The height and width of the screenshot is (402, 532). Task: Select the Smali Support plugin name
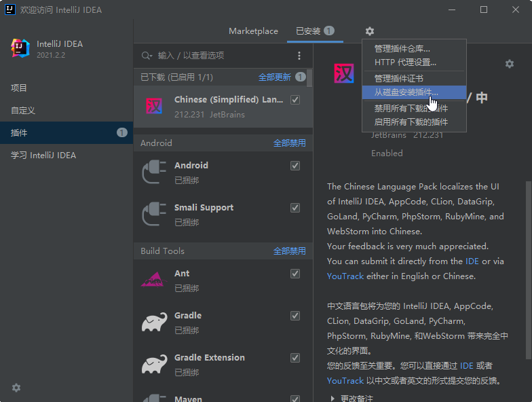[x=204, y=208]
